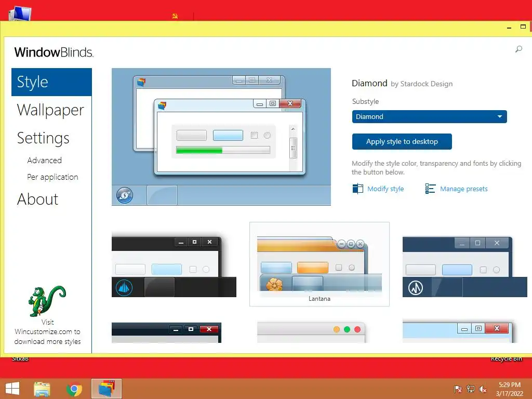Maximize the WindowBlinds window
Viewport: 532px width, 399px height.
(523, 26)
